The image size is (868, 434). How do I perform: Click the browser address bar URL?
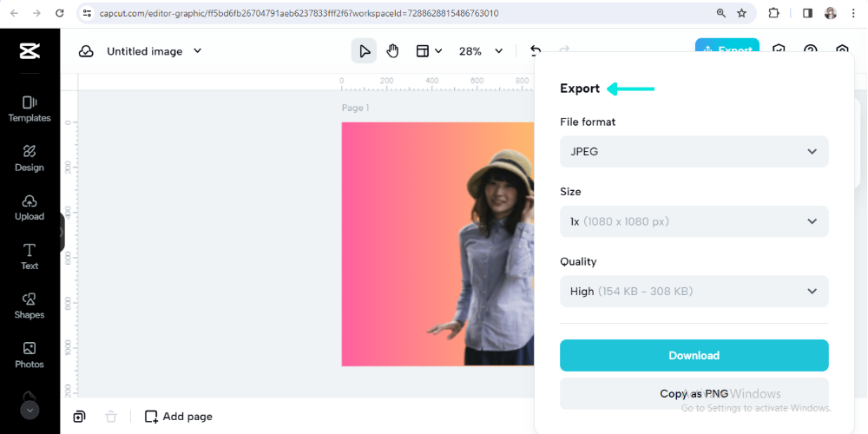click(299, 13)
